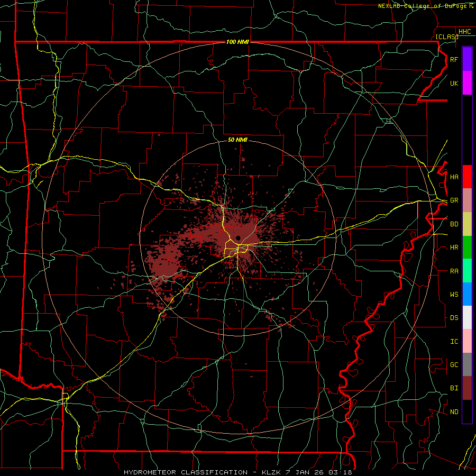
Task: Click the pink GR color swatch in legend
Action: click(467, 200)
